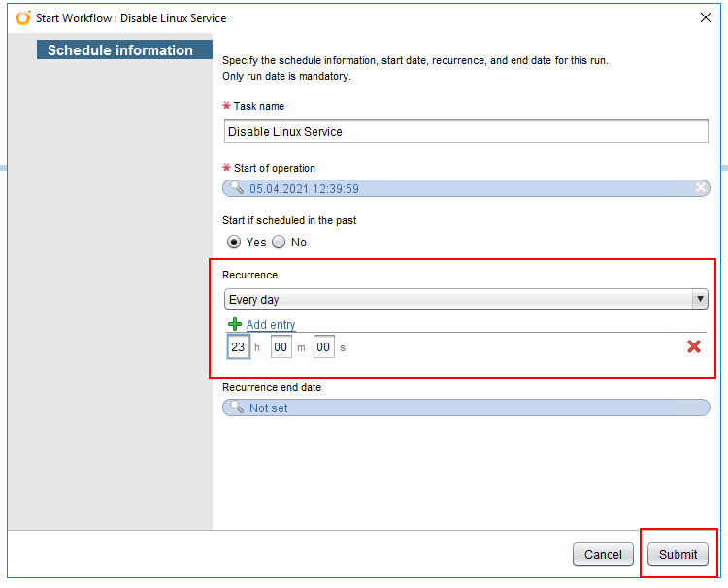Click the hours field showing 23
728x588 pixels.
238,347
